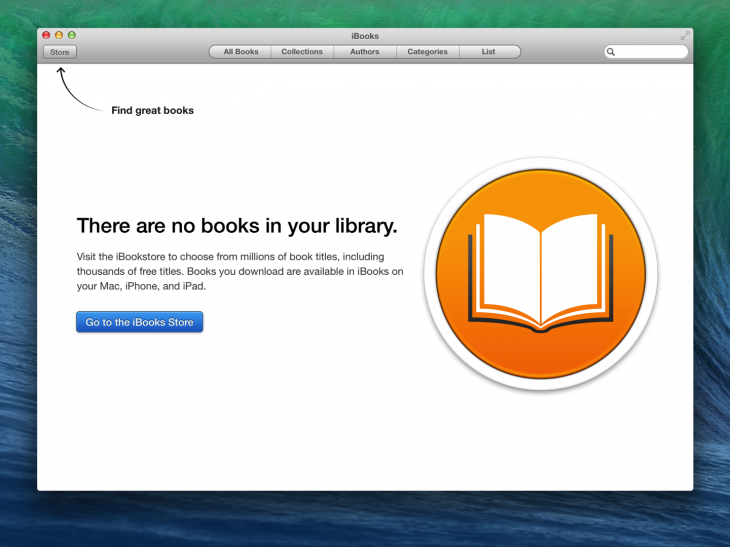
Task: Show books grouped by Authors
Action: [x=365, y=52]
